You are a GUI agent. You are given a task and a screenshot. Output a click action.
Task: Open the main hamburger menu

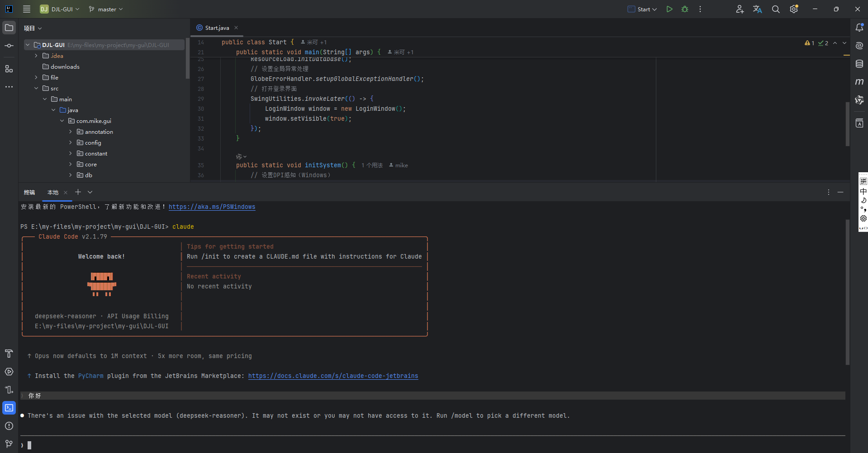click(x=27, y=9)
